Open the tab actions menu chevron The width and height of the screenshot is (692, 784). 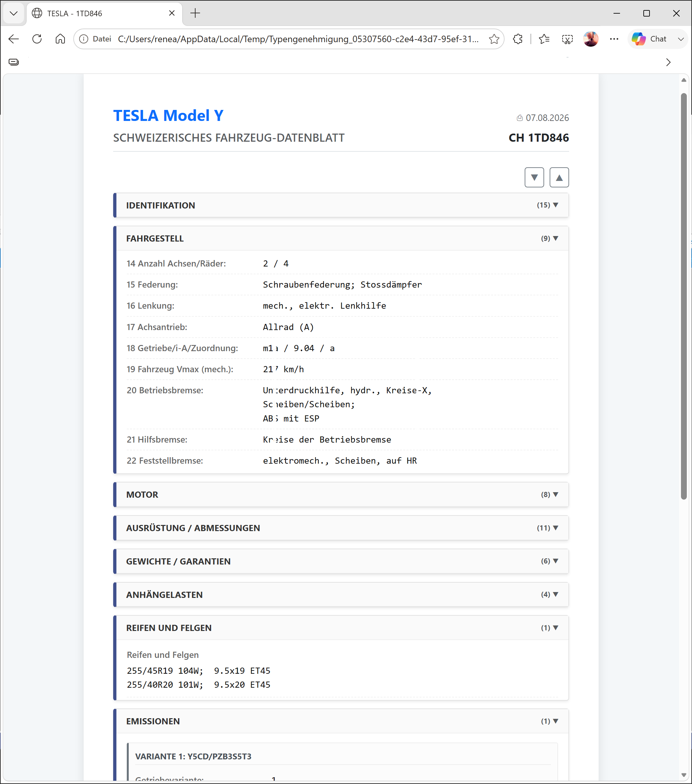[14, 13]
